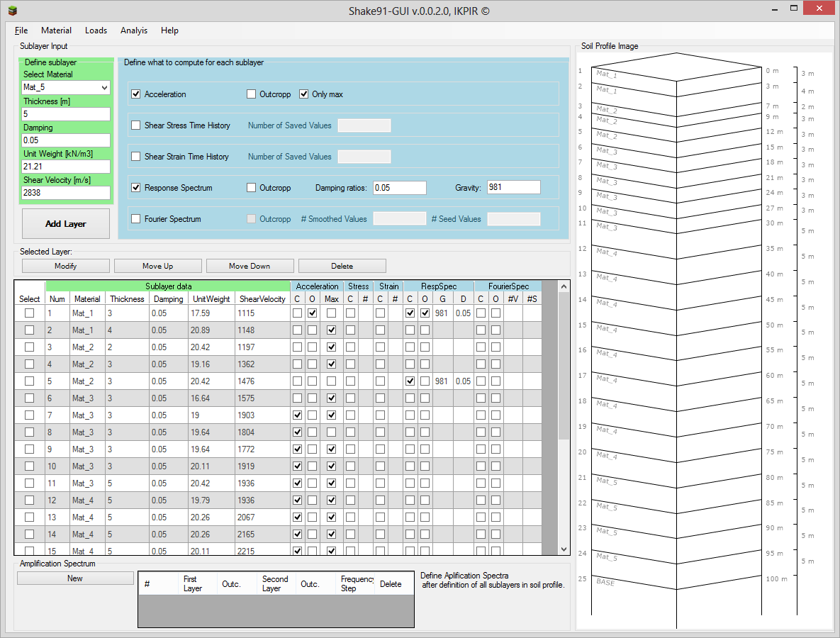The height and width of the screenshot is (638, 840).
Task: Open the Material menu
Action: (x=56, y=30)
